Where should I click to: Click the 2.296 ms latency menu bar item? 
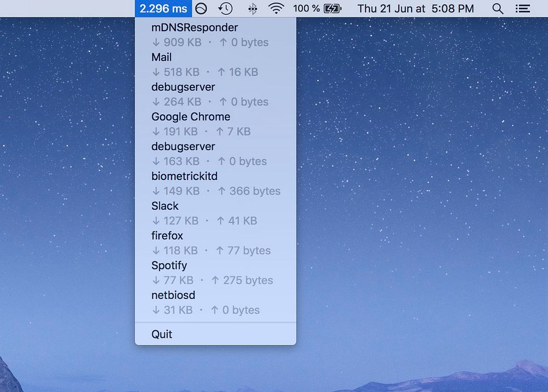coord(163,8)
